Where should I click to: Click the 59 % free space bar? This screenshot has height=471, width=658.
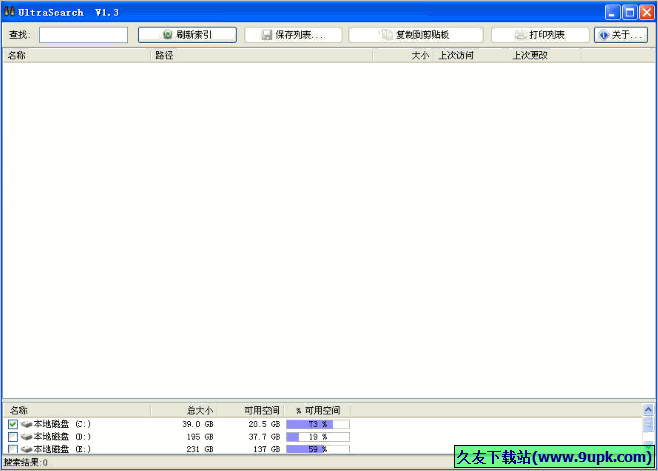[318, 449]
